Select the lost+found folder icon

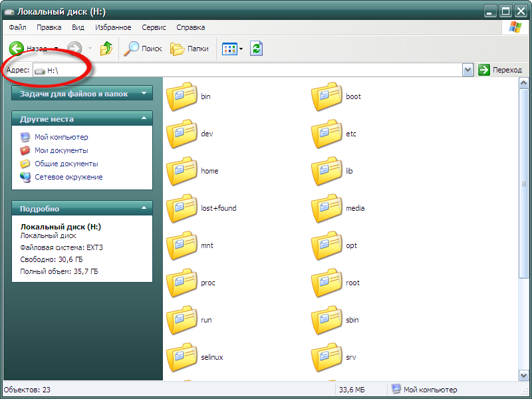182,209
